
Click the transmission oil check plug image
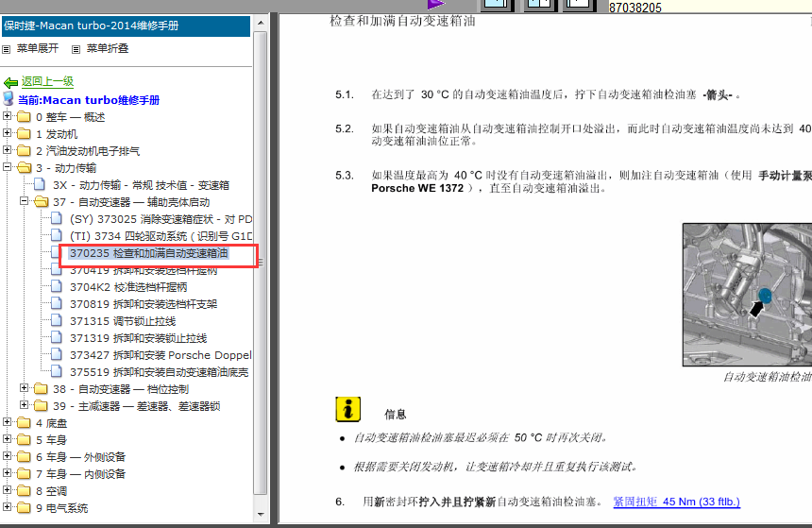click(747, 295)
